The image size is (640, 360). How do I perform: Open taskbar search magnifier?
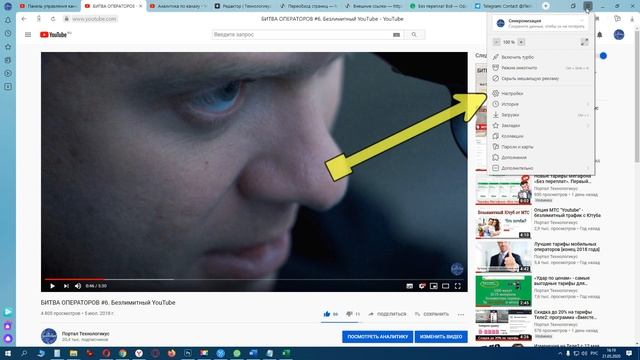24,353
